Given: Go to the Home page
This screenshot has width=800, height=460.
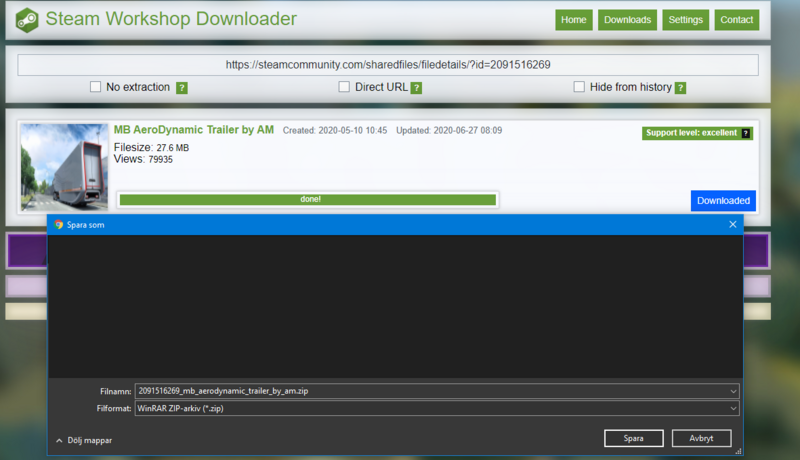Looking at the screenshot, I should pyautogui.click(x=574, y=20).
